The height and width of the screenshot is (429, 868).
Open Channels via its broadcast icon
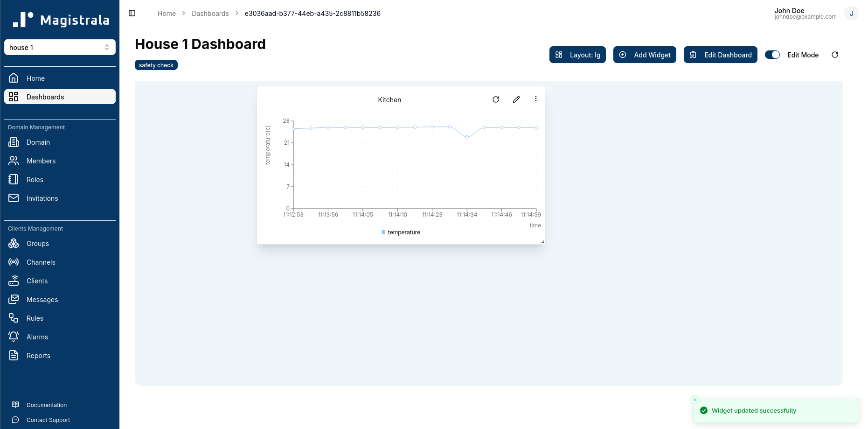pyautogui.click(x=14, y=262)
